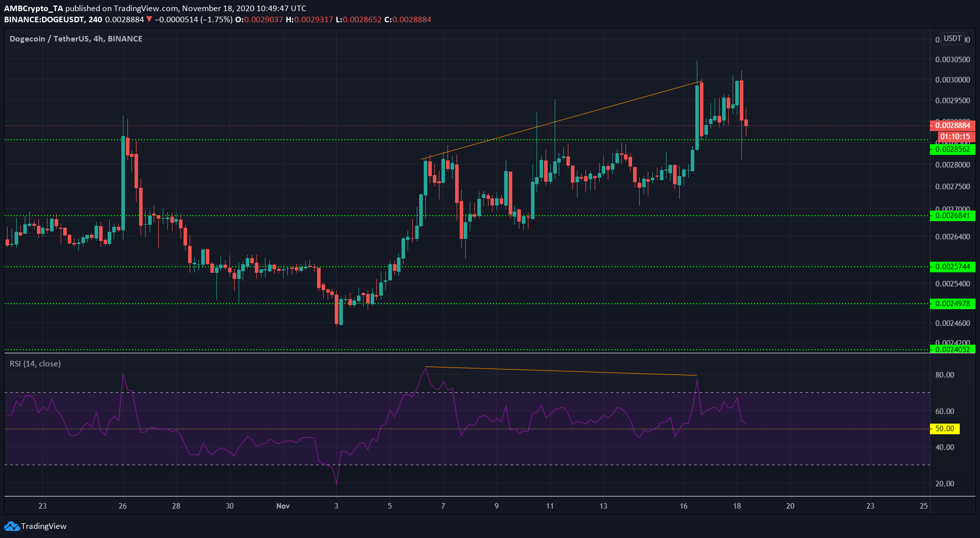The image size is (980, 538).
Task: Click the L:0.0028652 low value in header
Action: 359,20
